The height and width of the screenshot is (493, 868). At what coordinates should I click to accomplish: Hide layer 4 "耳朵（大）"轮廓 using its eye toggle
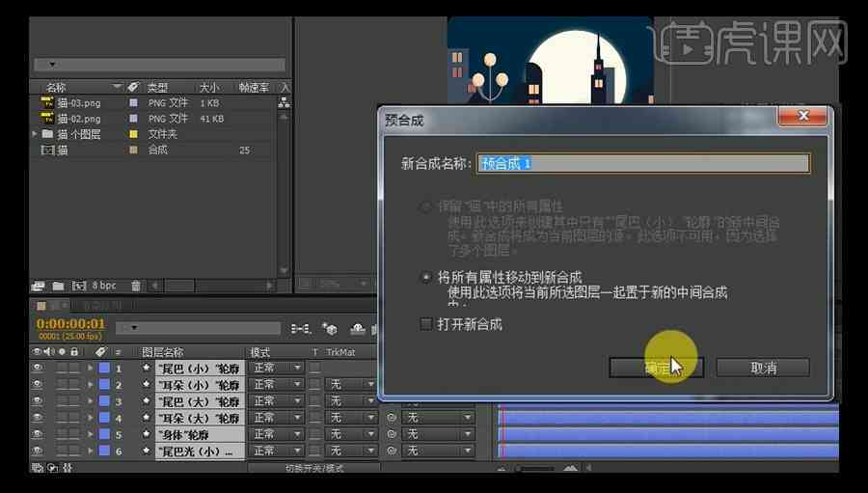(x=37, y=418)
